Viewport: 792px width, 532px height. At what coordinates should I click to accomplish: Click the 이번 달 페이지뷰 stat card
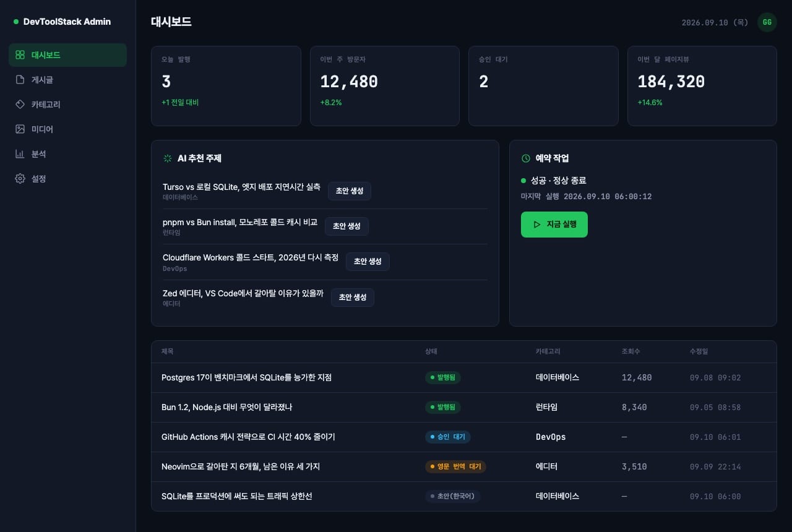point(702,86)
